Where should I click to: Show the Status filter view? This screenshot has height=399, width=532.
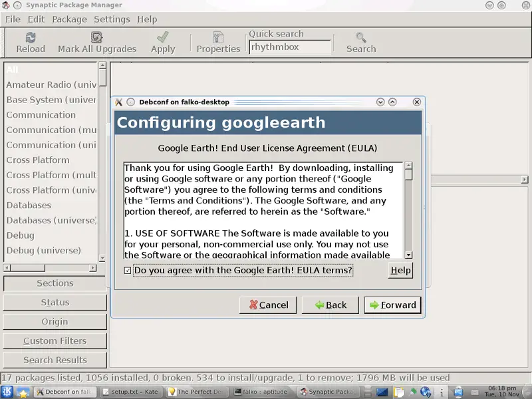coord(55,303)
